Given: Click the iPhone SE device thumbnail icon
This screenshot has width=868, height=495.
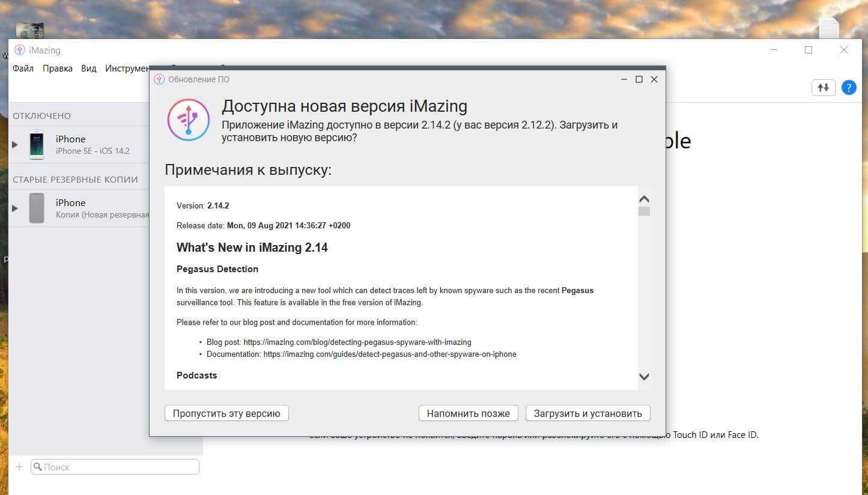Looking at the screenshot, I should click(37, 145).
